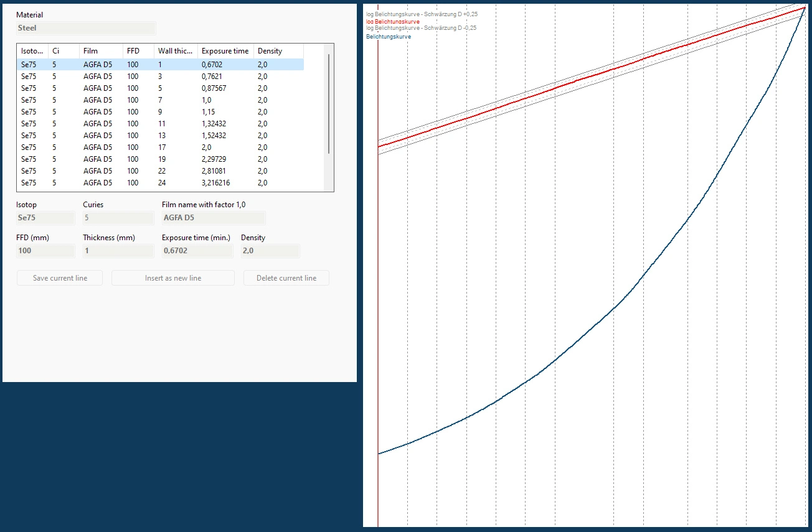Choose the row with exposure time 3,216216
The image size is (812, 532).
(159, 183)
